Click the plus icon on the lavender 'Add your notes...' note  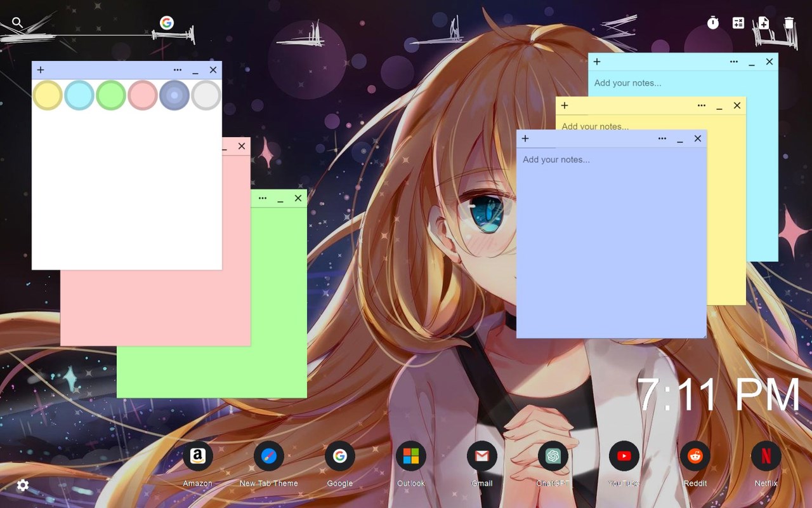525,138
